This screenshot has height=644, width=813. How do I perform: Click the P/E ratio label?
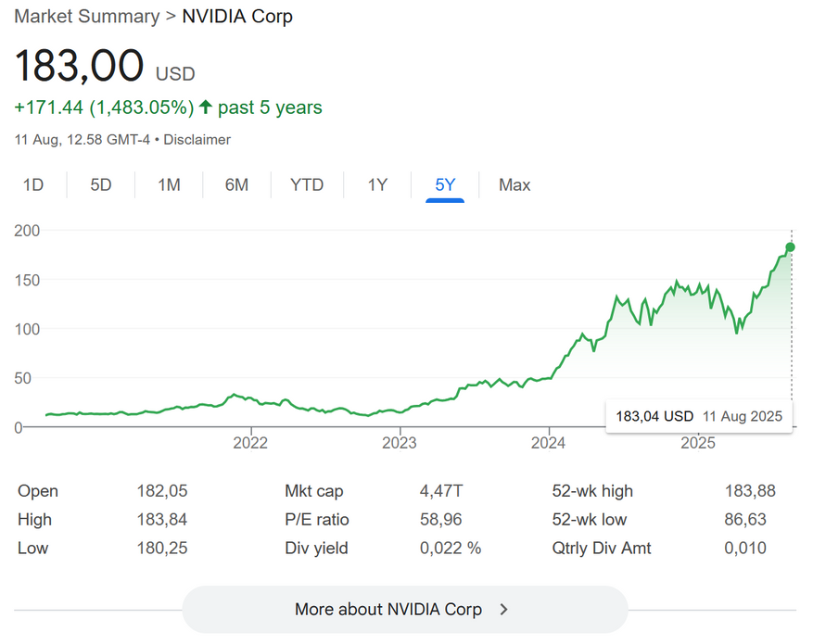tap(317, 520)
